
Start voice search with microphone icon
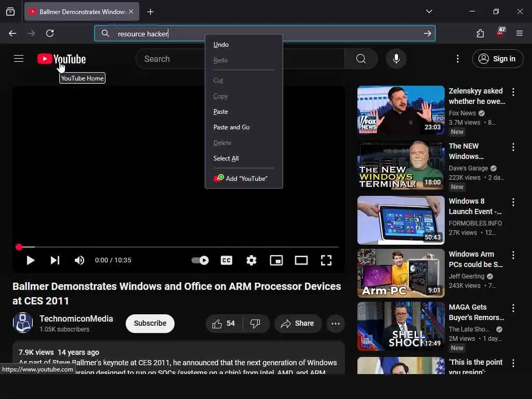(x=396, y=59)
